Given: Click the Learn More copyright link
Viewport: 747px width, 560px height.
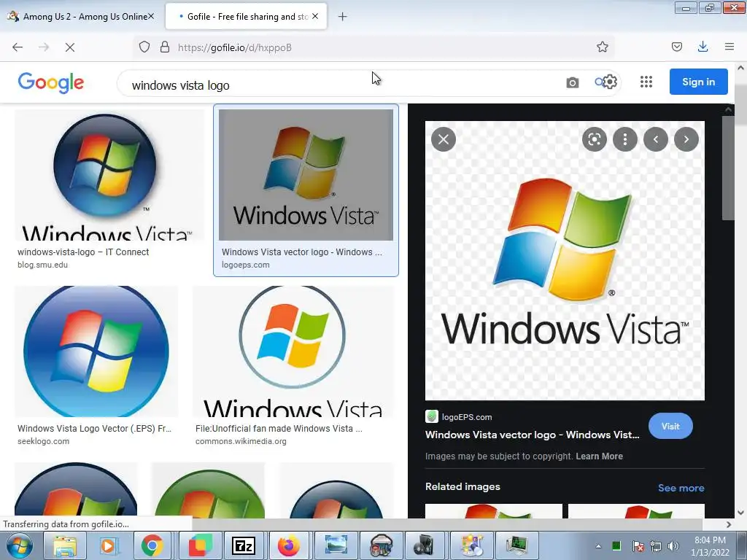Looking at the screenshot, I should [599, 456].
